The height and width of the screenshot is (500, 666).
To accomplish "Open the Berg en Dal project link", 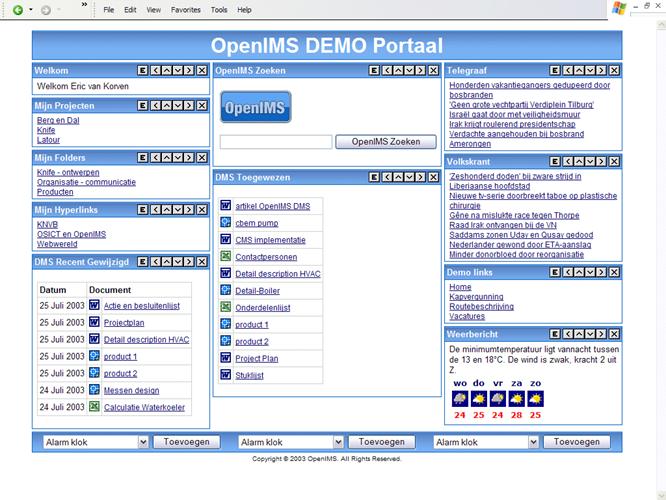I will pos(58,120).
